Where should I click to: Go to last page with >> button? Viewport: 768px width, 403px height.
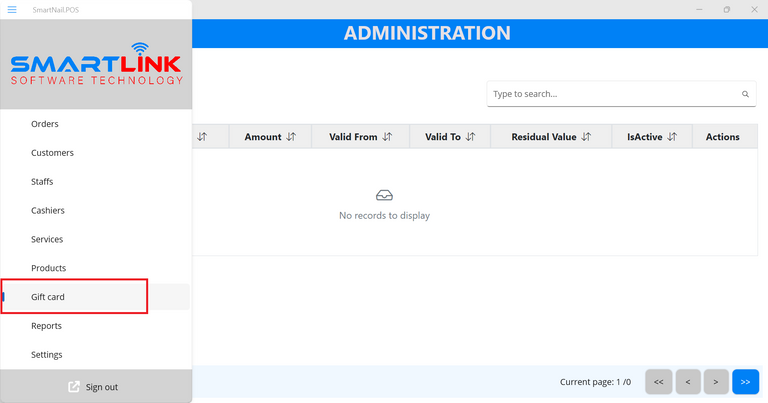(x=745, y=382)
